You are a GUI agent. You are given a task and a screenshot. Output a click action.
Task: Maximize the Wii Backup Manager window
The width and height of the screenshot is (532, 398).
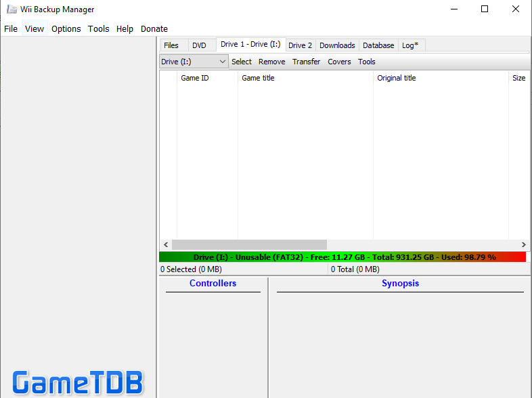coord(485,9)
